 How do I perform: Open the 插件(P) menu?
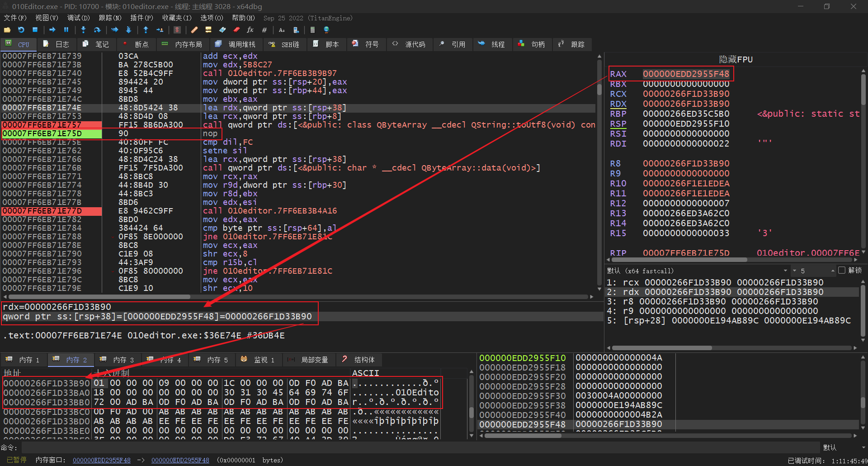(142, 18)
